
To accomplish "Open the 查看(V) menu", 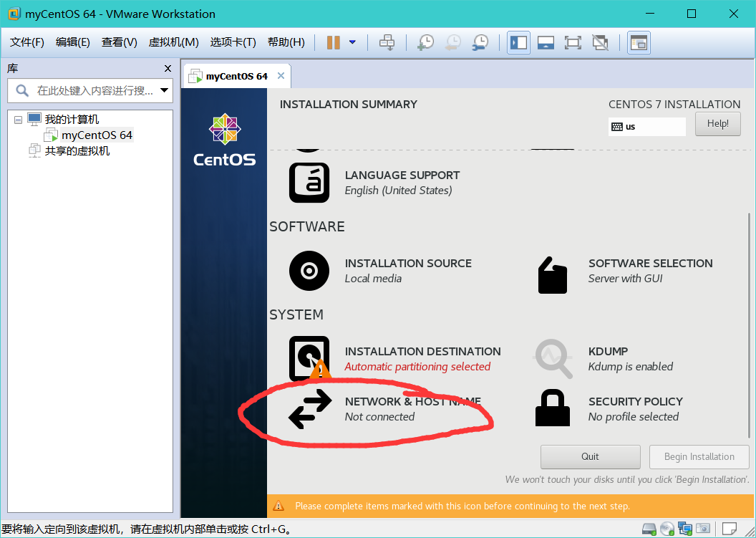I will tap(119, 42).
